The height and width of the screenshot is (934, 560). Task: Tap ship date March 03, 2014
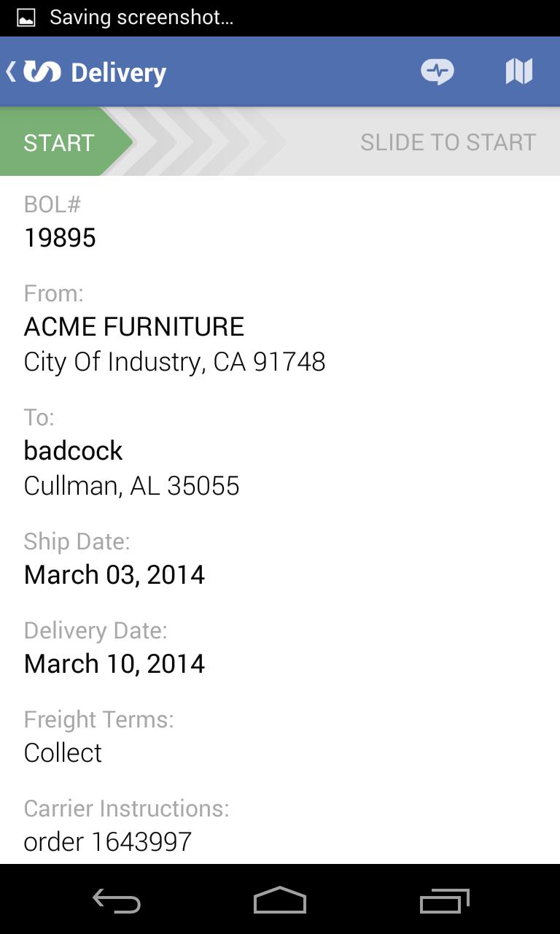pyautogui.click(x=114, y=575)
